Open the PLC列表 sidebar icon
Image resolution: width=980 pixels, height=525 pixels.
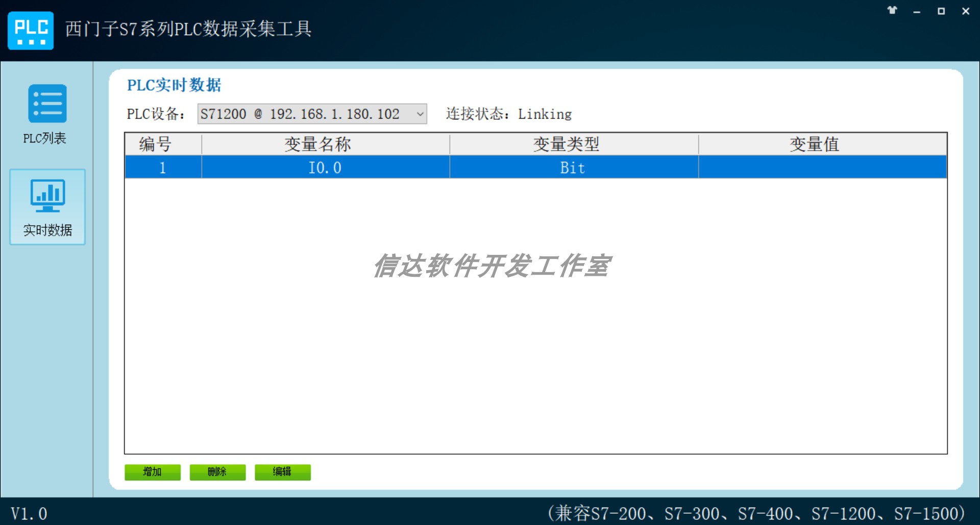tap(47, 104)
